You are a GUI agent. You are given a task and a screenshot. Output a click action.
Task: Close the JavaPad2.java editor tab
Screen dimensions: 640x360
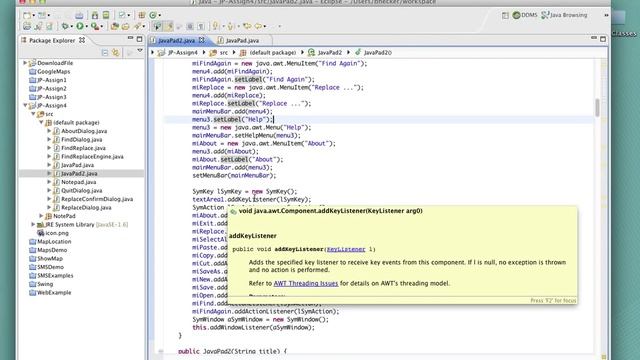click(202, 40)
